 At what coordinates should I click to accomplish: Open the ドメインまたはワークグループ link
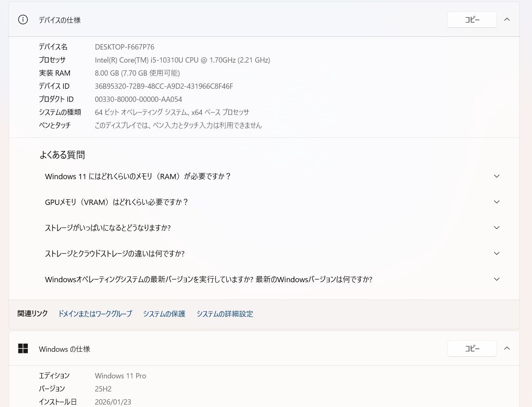point(95,314)
